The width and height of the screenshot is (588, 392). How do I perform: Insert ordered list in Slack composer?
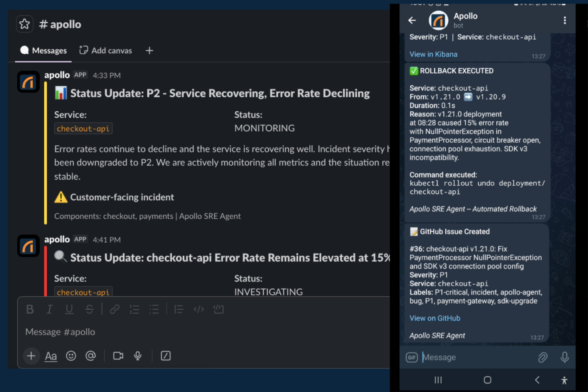click(x=134, y=309)
